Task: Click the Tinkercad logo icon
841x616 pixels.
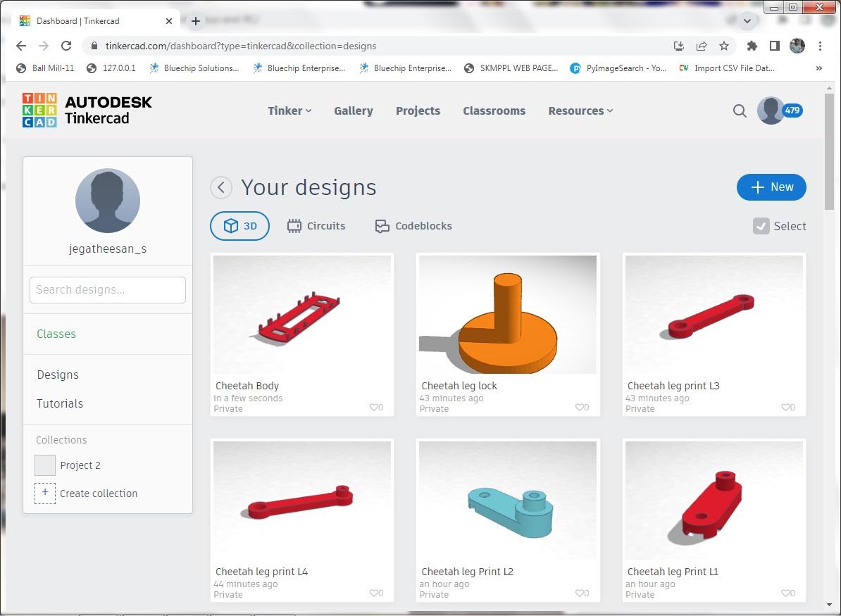Action: [39, 110]
